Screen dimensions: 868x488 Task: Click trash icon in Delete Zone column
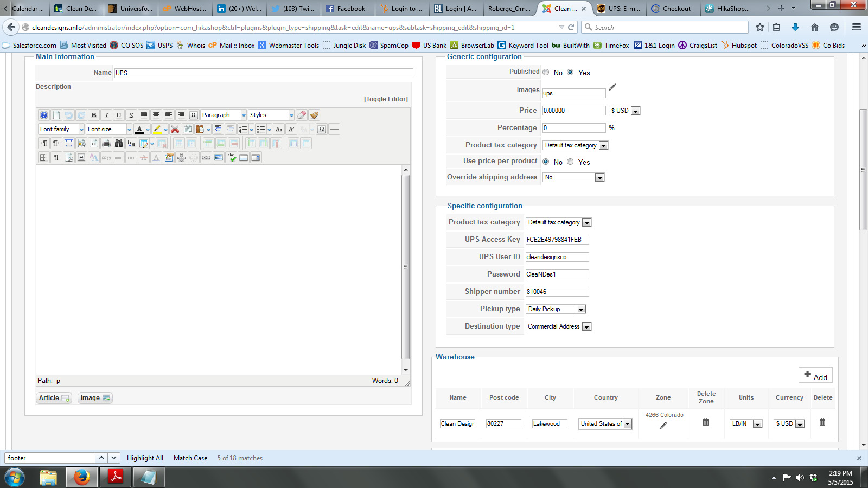coord(706,421)
